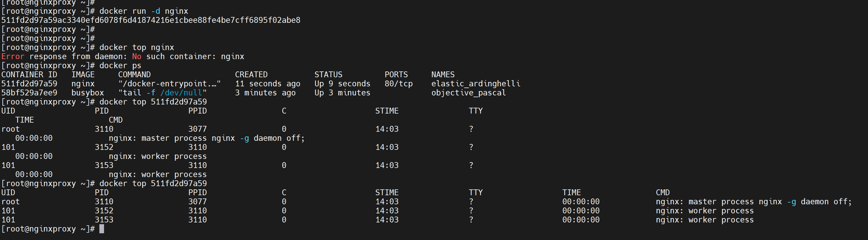The width and height of the screenshot is (868, 240).
Task: Click the long container hash output line
Action: tap(151, 20)
